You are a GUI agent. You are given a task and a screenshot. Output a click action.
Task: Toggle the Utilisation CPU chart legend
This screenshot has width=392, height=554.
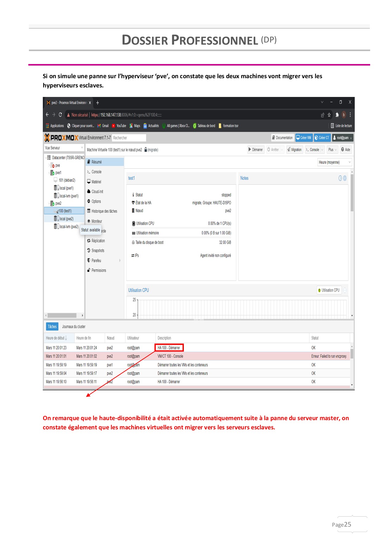[x=329, y=290]
